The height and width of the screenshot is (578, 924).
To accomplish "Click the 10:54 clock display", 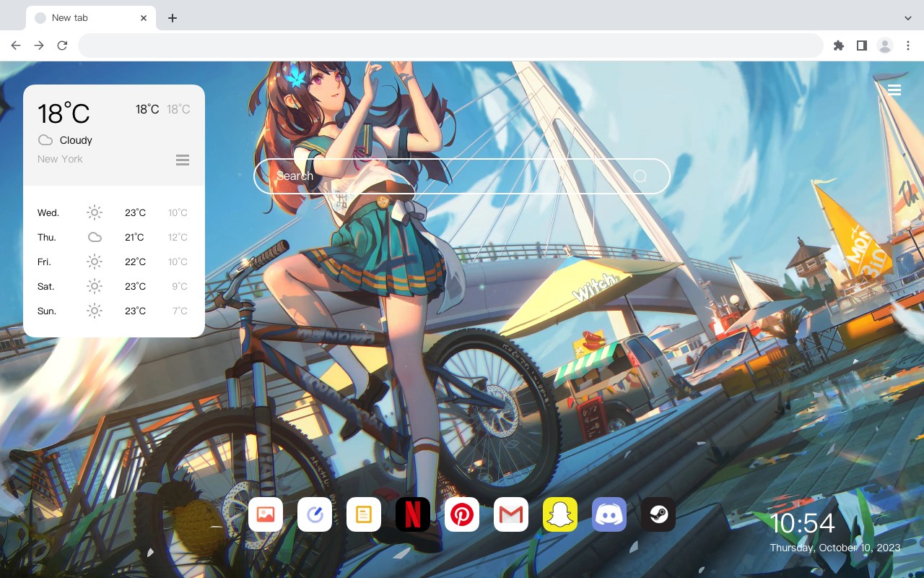I will coord(802,523).
